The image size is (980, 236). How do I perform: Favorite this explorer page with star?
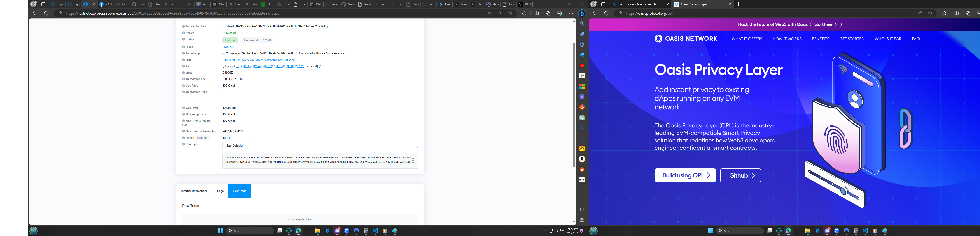point(510,13)
